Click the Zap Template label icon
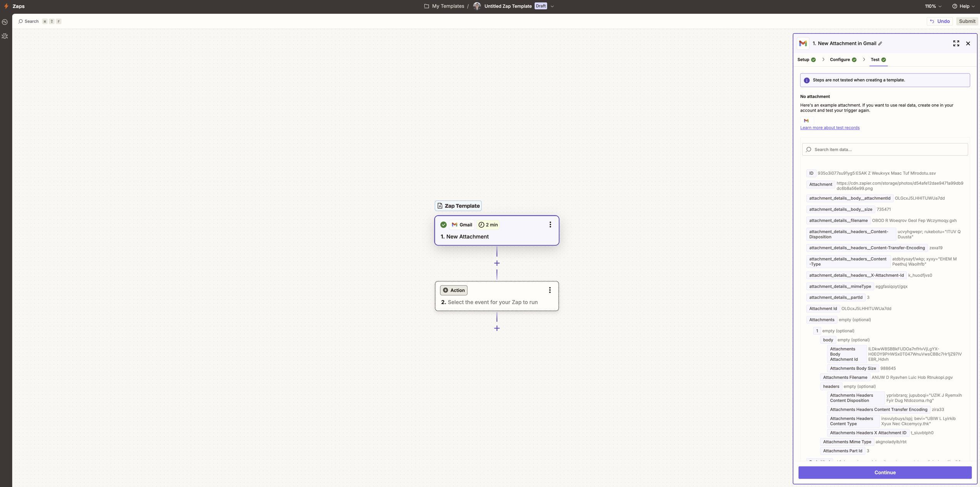The height and width of the screenshot is (487, 980). click(440, 206)
